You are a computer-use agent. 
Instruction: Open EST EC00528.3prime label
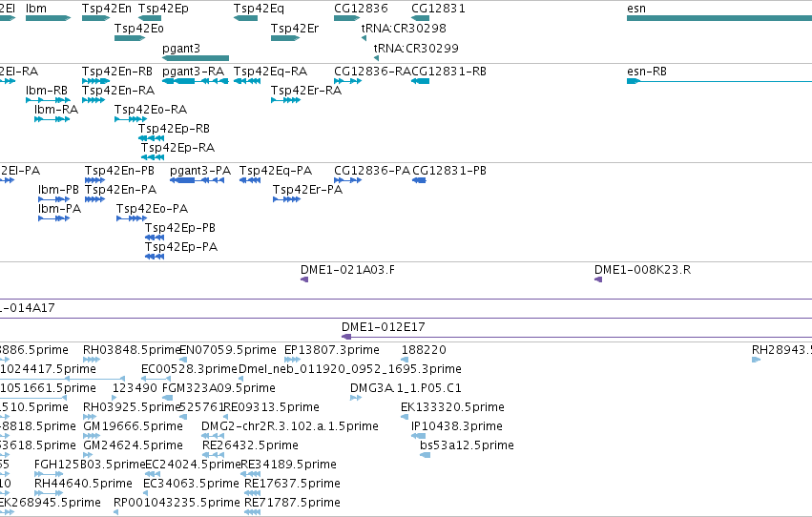click(x=190, y=369)
